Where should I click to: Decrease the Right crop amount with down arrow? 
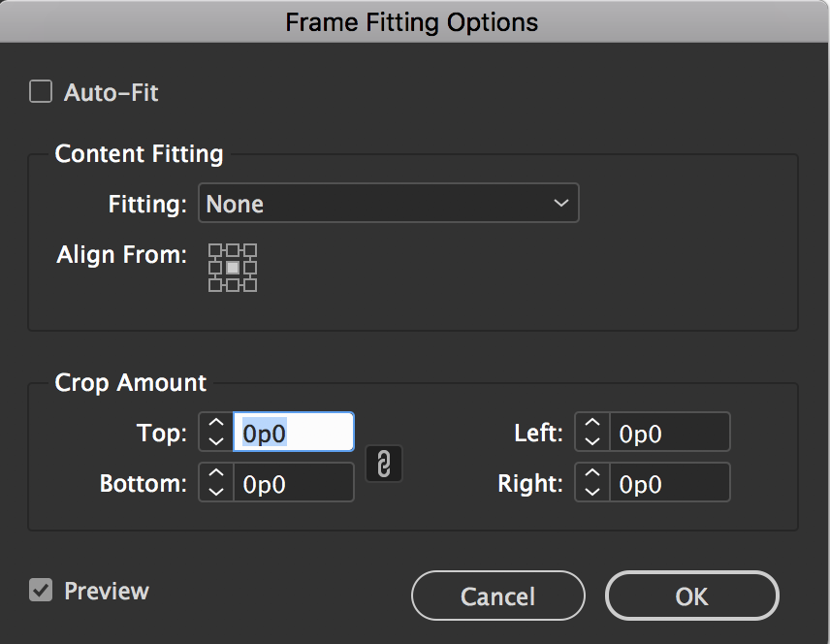point(592,490)
